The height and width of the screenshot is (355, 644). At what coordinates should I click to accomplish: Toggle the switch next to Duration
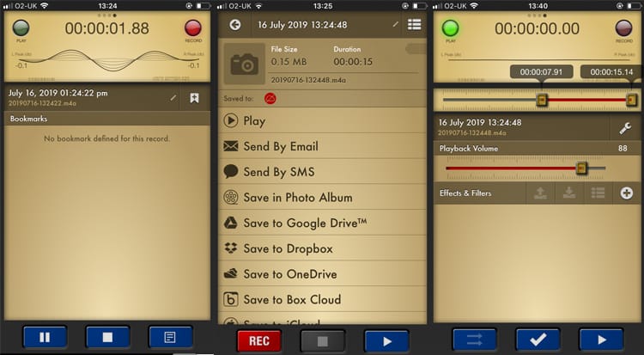point(416,50)
